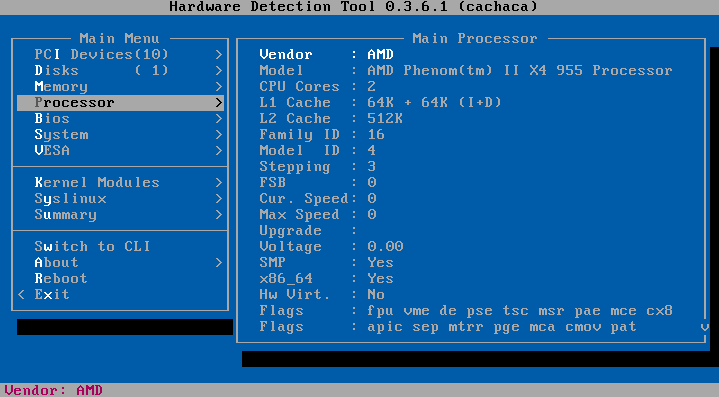Open the About menu entry
Screen dimensions: 719x397
pos(120,263)
